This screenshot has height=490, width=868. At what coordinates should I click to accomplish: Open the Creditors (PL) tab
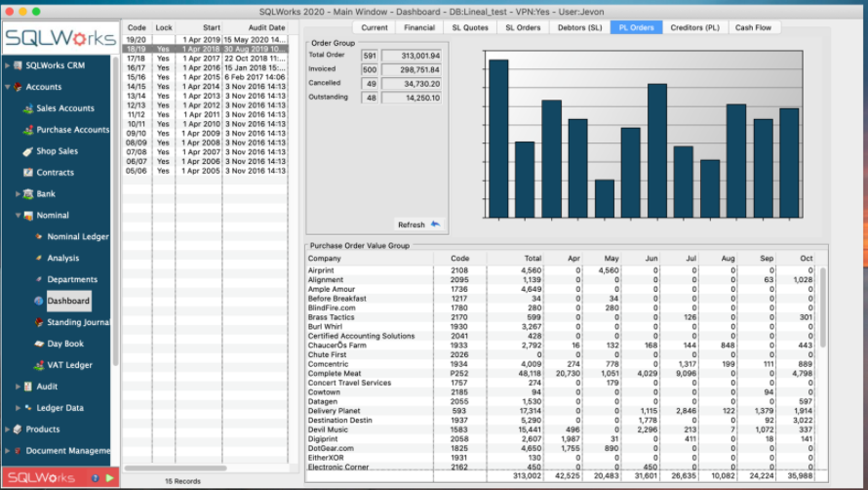pyautogui.click(x=694, y=27)
